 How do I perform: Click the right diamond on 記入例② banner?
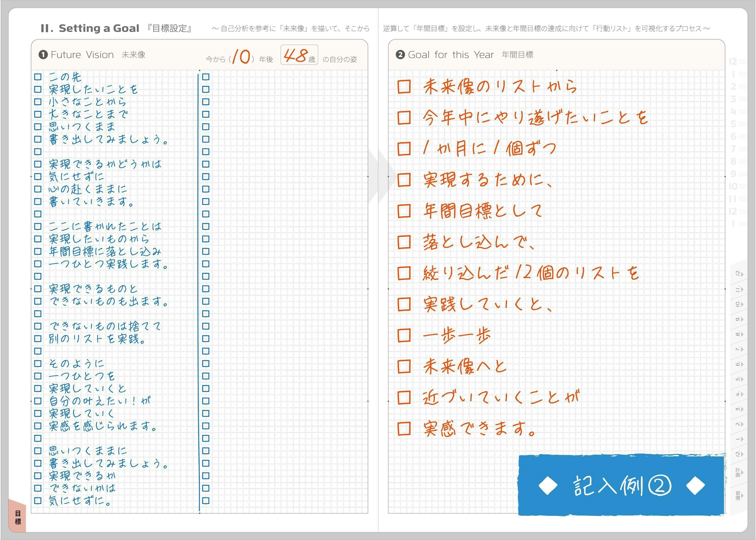click(696, 486)
